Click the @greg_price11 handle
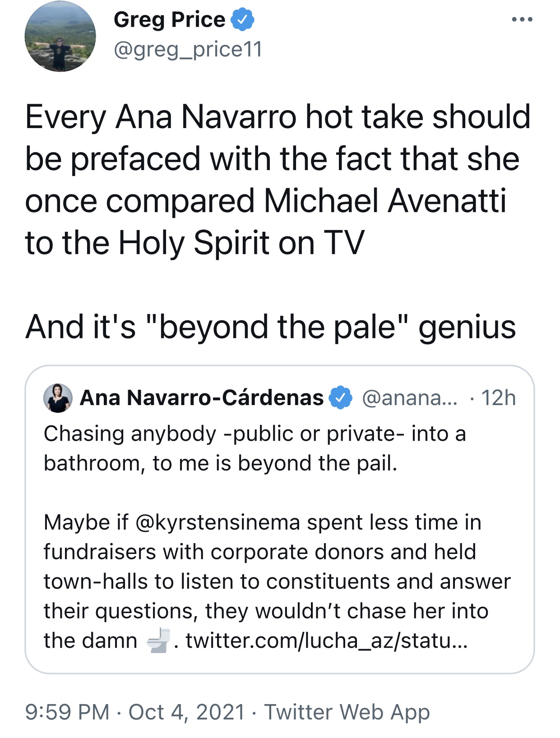This screenshot has width=560, height=738. coord(188,49)
